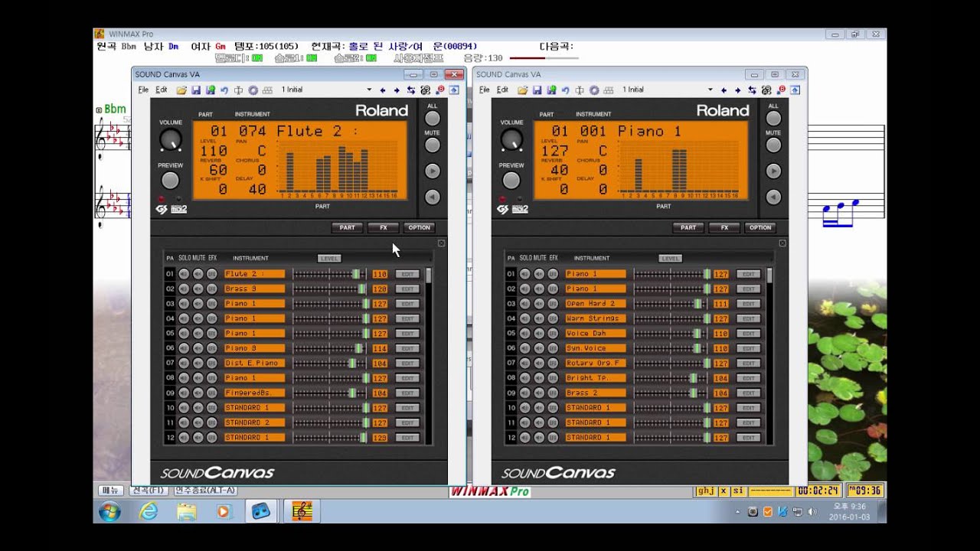Image resolution: width=980 pixels, height=551 pixels.
Task: Click the open-folder icon in the right Sound Canvas window
Action: [523, 90]
